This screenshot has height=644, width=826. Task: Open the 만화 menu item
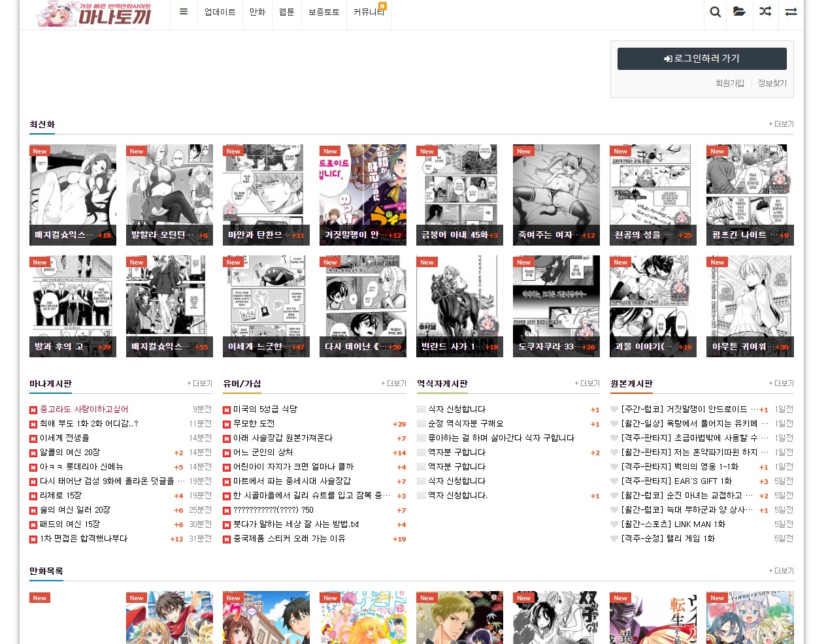click(x=257, y=12)
